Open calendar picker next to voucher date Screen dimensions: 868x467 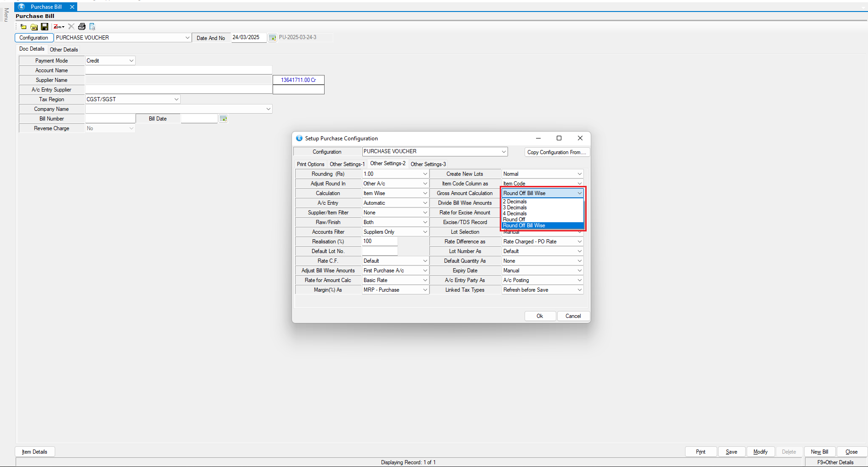point(272,38)
